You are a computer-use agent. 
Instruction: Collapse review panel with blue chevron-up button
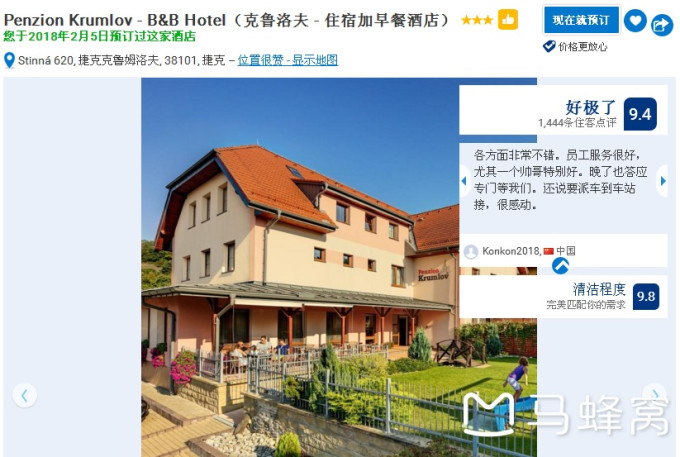[x=560, y=265]
